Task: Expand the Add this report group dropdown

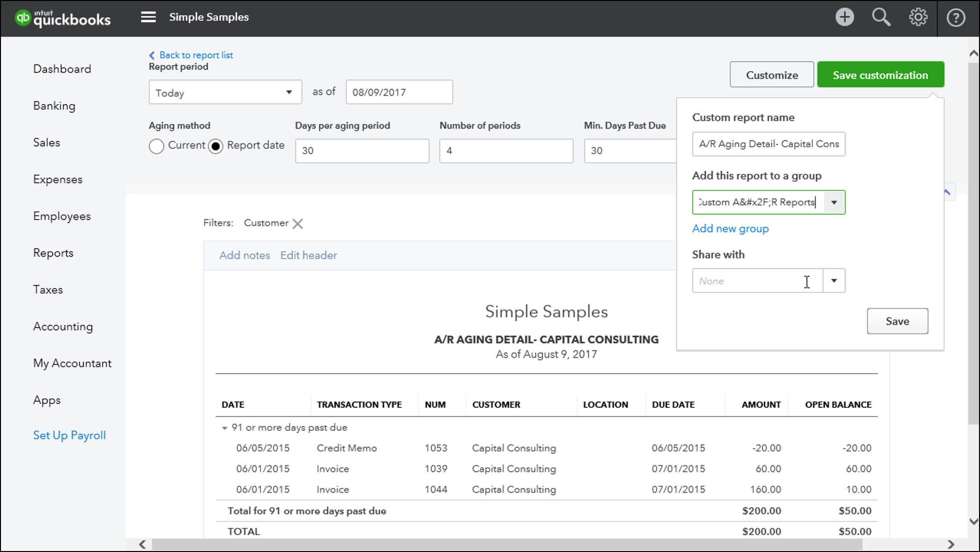Action: pos(834,202)
